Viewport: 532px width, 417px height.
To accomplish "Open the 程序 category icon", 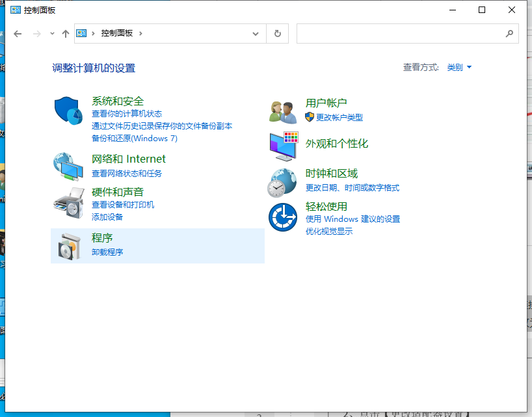I will (68, 245).
